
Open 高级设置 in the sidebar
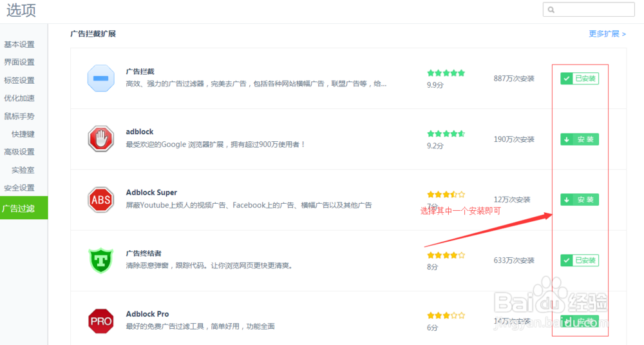tap(19, 152)
